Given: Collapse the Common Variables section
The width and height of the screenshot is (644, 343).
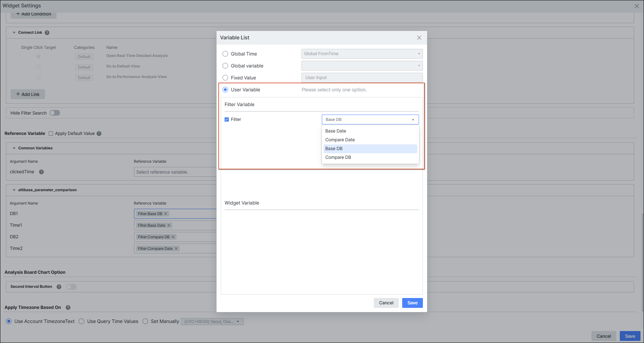Looking at the screenshot, I should (x=14, y=148).
